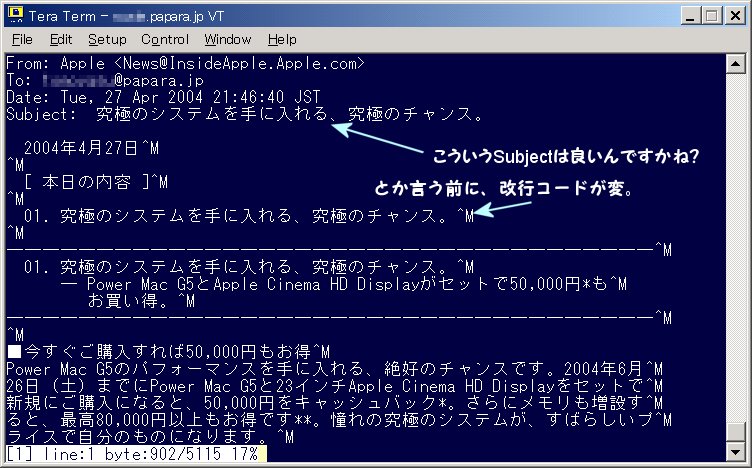Click the ■今すぐご購入すれば50,000円もお得 line

click(168, 352)
